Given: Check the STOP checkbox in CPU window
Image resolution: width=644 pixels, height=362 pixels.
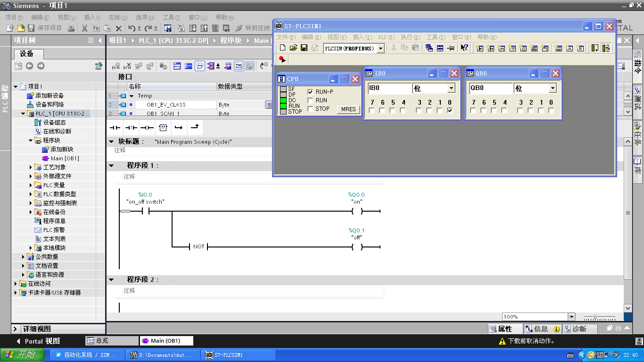Looking at the screenshot, I should [x=310, y=108].
